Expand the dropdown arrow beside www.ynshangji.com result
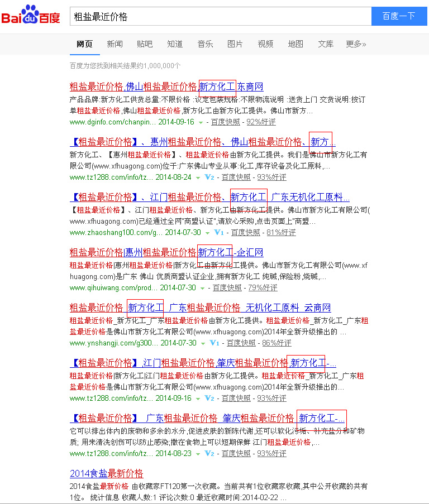This screenshot has height=504, width=429. click(203, 344)
